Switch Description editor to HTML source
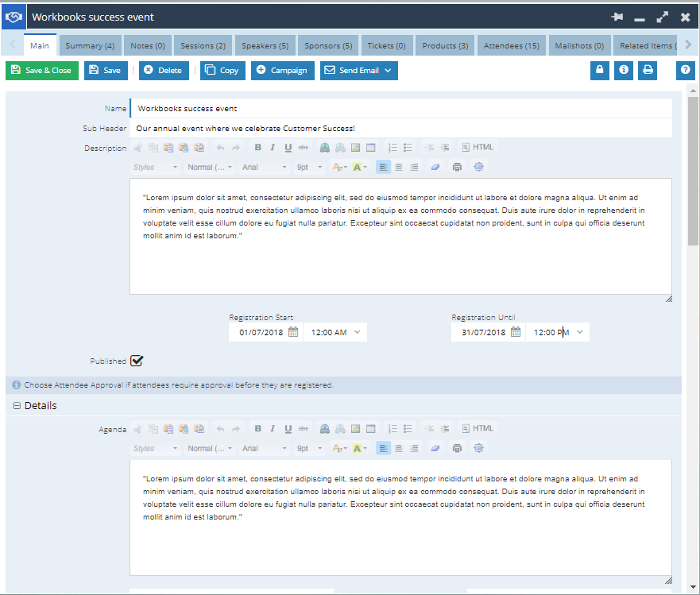The width and height of the screenshot is (700, 595). [478, 147]
